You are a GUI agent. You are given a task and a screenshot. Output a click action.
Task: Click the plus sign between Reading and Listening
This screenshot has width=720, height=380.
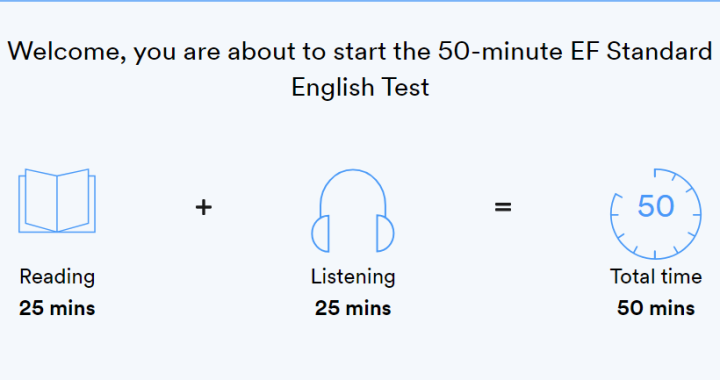point(203,207)
